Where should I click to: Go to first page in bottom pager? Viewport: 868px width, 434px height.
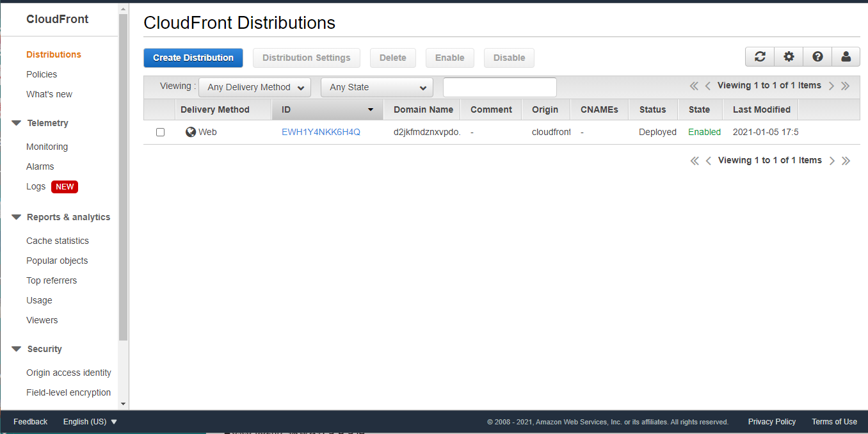point(695,161)
